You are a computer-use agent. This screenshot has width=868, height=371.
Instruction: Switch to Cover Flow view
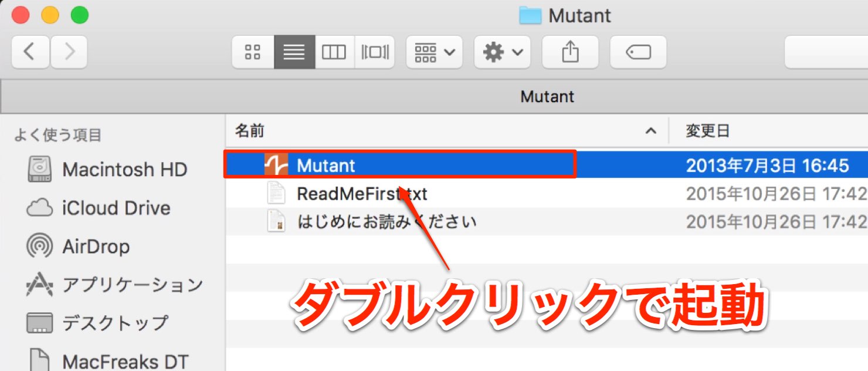click(375, 52)
